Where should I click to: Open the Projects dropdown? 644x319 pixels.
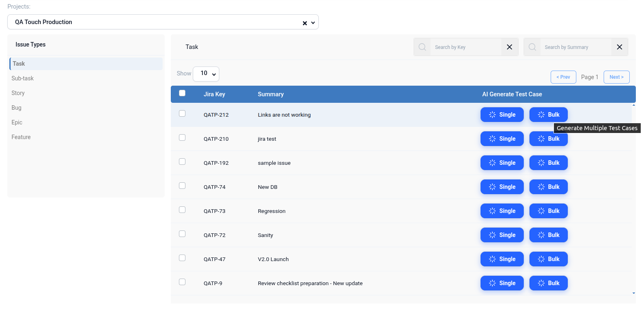[x=313, y=23]
